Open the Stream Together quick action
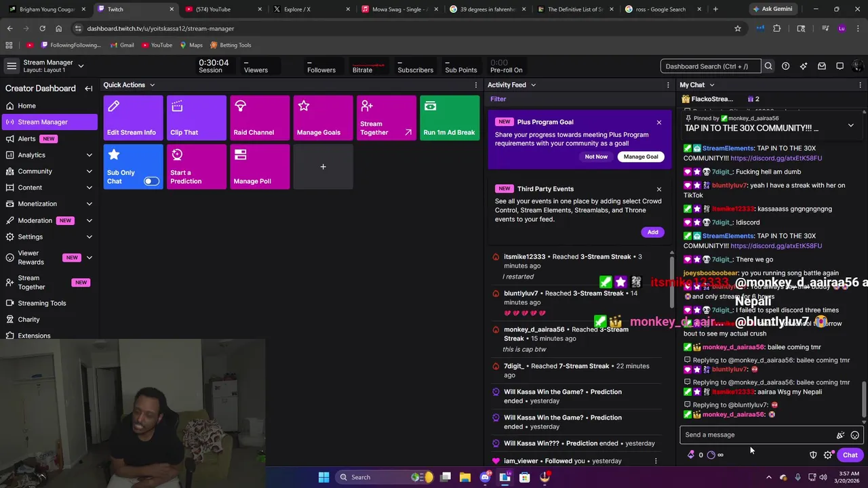Viewport: 868px width, 488px height. pyautogui.click(x=387, y=118)
